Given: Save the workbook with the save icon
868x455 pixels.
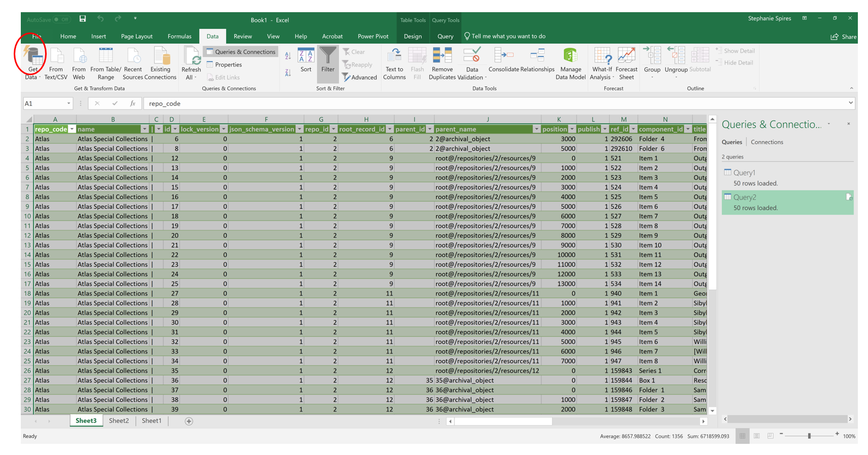Looking at the screenshot, I should click(x=83, y=19).
